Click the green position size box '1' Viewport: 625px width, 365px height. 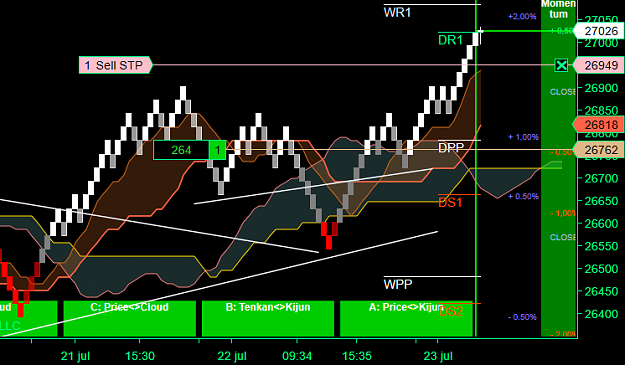pos(218,150)
